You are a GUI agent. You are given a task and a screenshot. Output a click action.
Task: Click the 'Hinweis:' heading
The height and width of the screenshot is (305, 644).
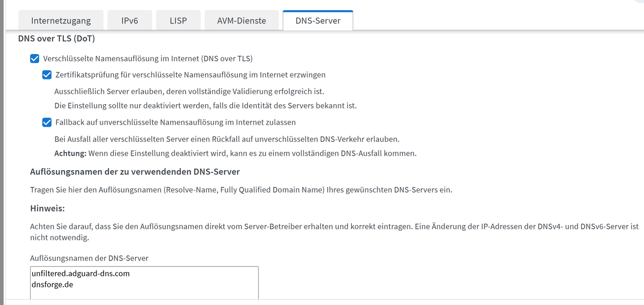click(x=47, y=208)
